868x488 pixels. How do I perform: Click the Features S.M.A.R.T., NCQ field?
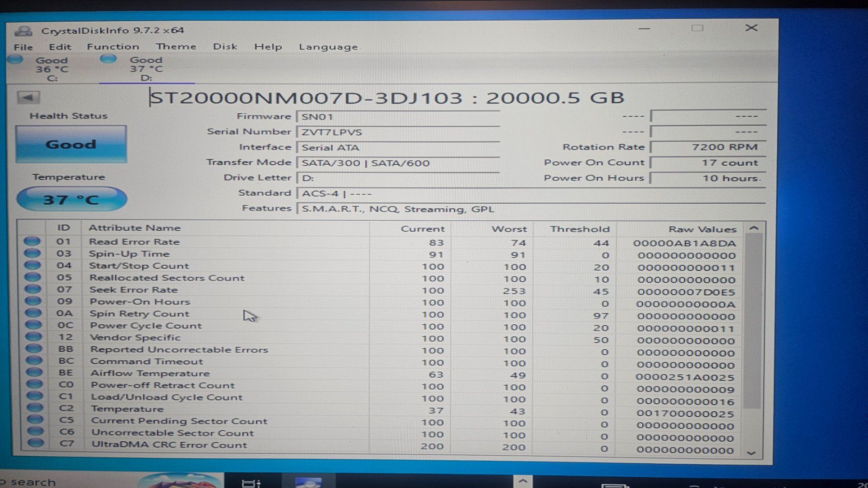pyautogui.click(x=530, y=209)
